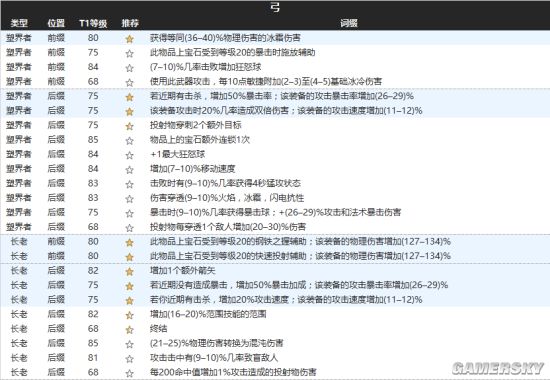Screen dimensions: 550x380
Task: Click the star for 若近期有击杀,增加50%暴击率
Action: coord(129,97)
